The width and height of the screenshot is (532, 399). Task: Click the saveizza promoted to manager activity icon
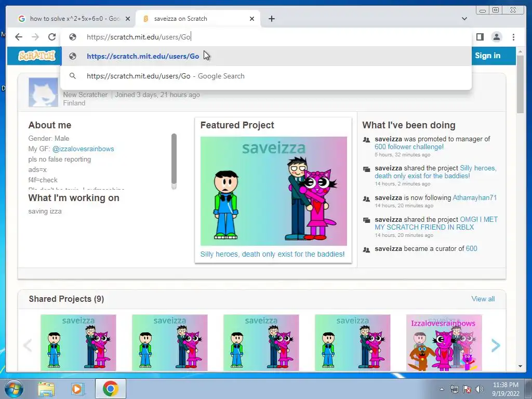click(x=366, y=139)
